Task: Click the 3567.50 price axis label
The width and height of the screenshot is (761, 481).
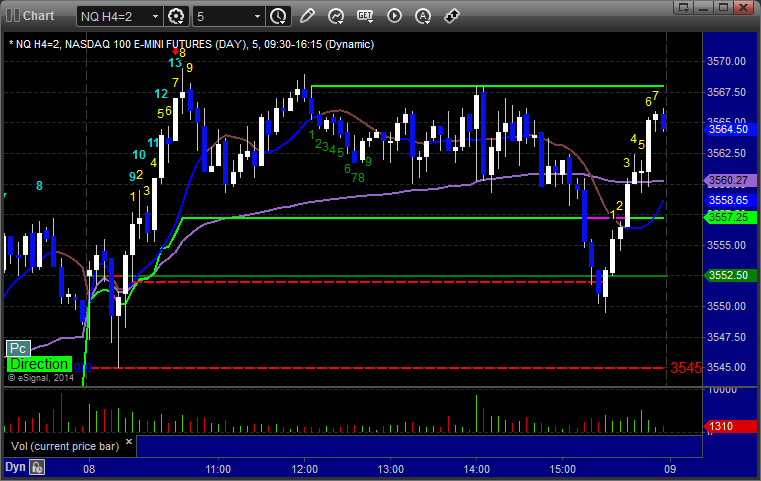Action: [726, 92]
